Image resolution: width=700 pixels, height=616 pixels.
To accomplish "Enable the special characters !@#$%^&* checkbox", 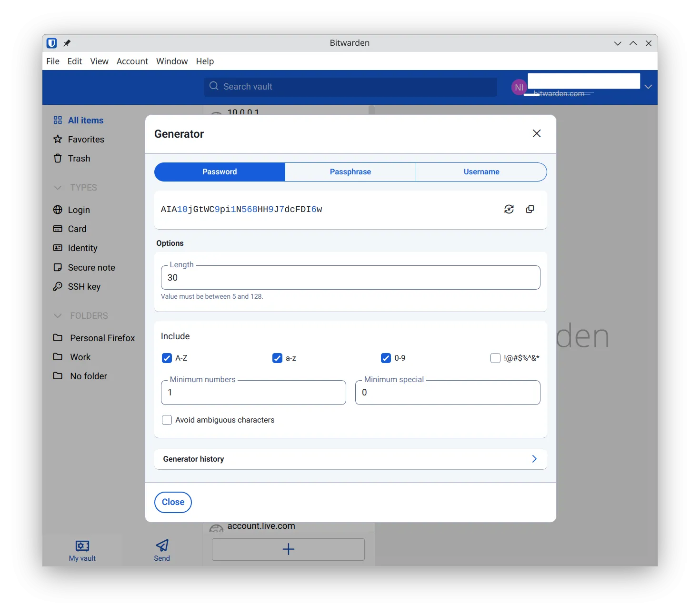I will tap(495, 358).
